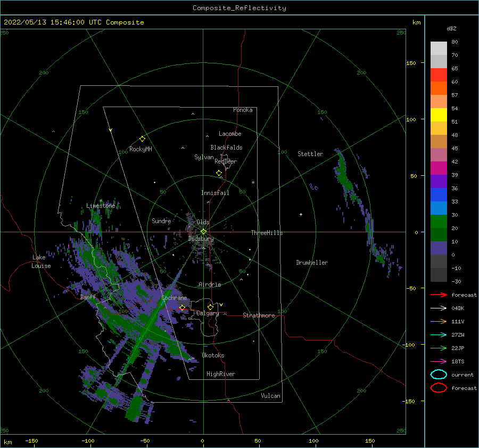Screen dimensions: 479x448
Task: Click the bright yellow swatch in dBZ scale
Action: (439, 115)
